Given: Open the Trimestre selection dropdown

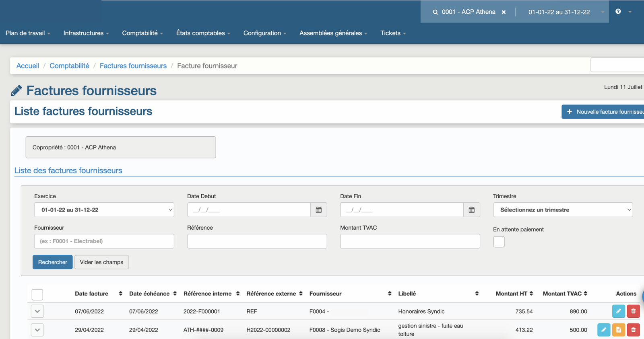Looking at the screenshot, I should (563, 210).
